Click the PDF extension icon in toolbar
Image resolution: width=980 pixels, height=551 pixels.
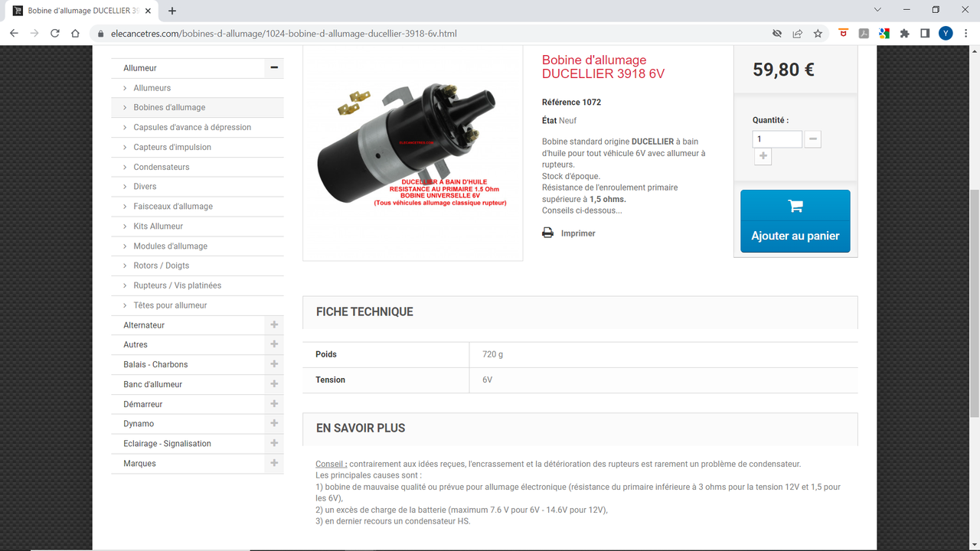[x=864, y=34]
